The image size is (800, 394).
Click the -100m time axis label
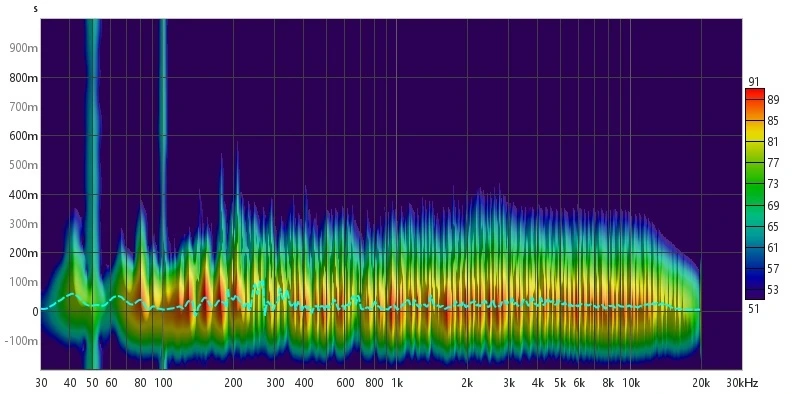coord(21,341)
